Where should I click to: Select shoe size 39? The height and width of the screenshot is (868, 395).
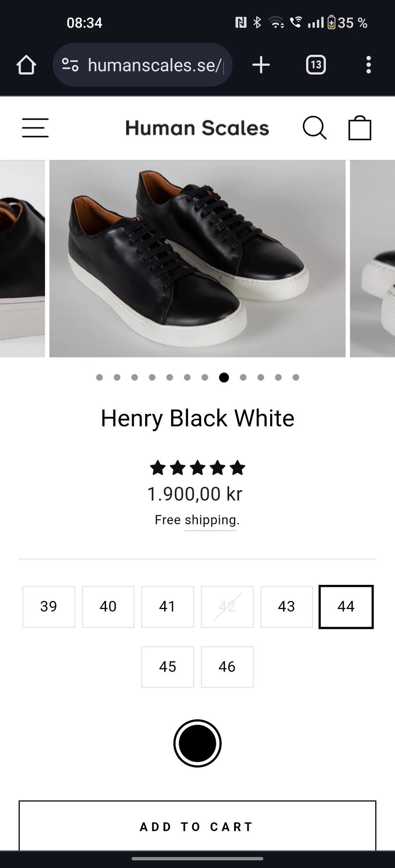coord(49,607)
